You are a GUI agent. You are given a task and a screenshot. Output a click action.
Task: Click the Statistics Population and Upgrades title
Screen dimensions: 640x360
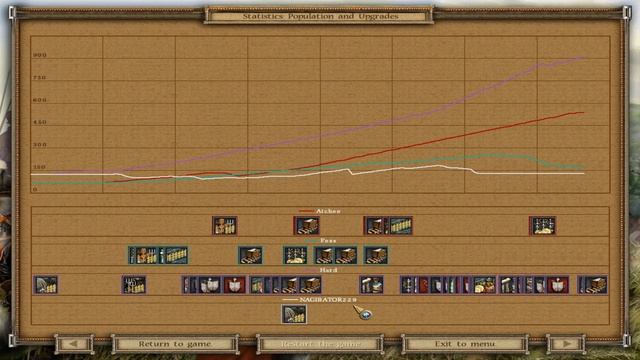(320, 16)
